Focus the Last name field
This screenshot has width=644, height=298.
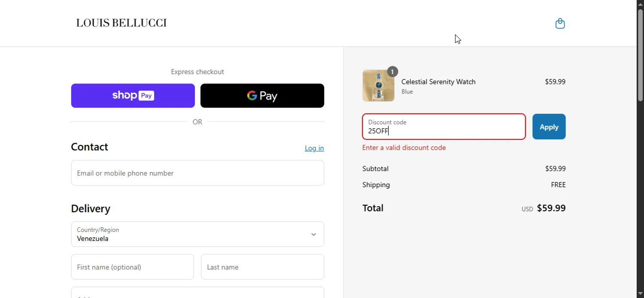[x=262, y=267]
